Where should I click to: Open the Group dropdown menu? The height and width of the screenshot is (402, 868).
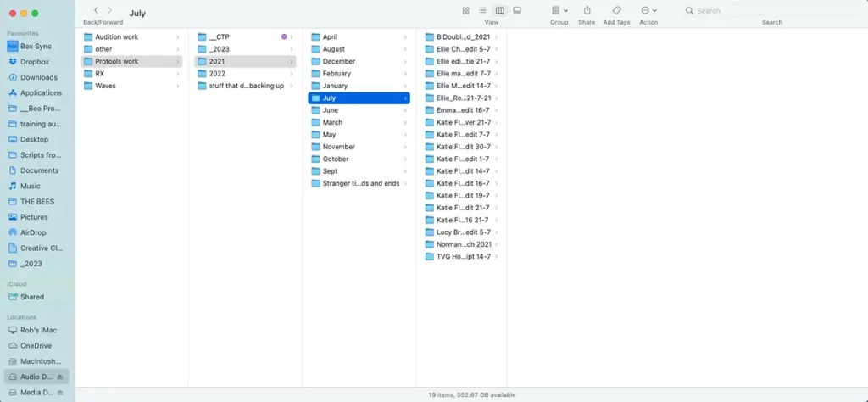click(559, 10)
